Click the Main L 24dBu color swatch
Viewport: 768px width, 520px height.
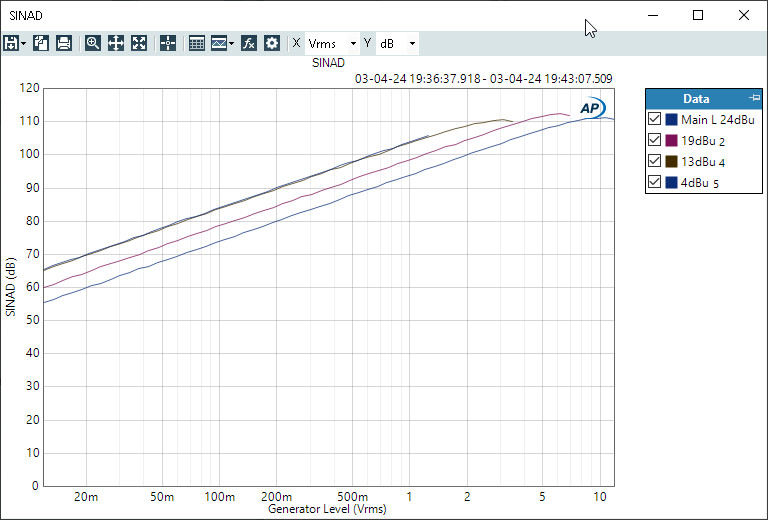click(672, 119)
